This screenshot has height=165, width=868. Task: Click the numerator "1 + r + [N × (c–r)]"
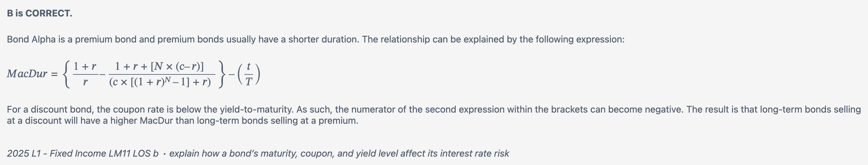(x=159, y=66)
